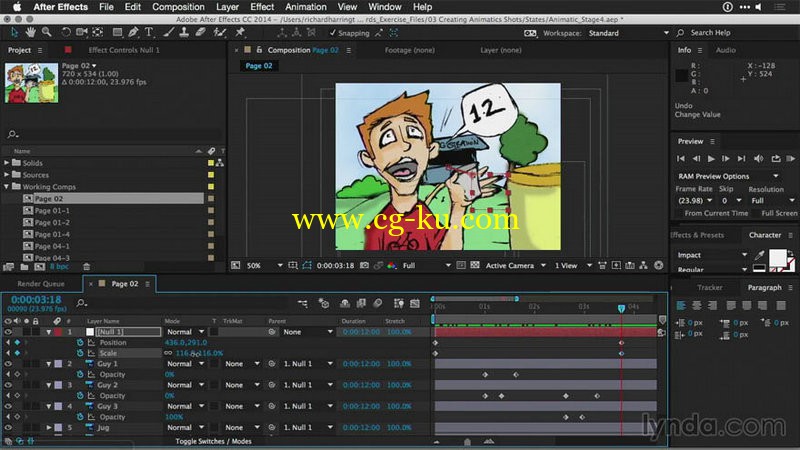Image resolution: width=800 pixels, height=450 pixels.
Task: Select the Unified Camera tool
Action: point(82,33)
